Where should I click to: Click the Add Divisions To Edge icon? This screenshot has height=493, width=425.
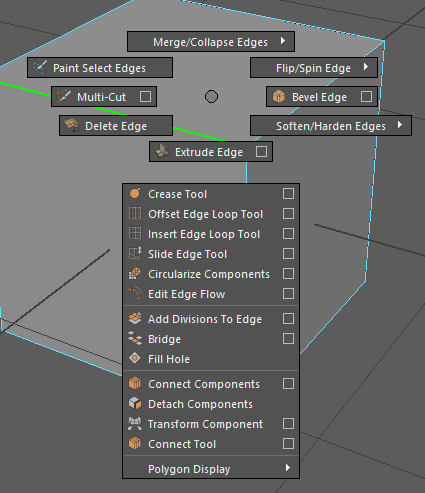pos(135,318)
